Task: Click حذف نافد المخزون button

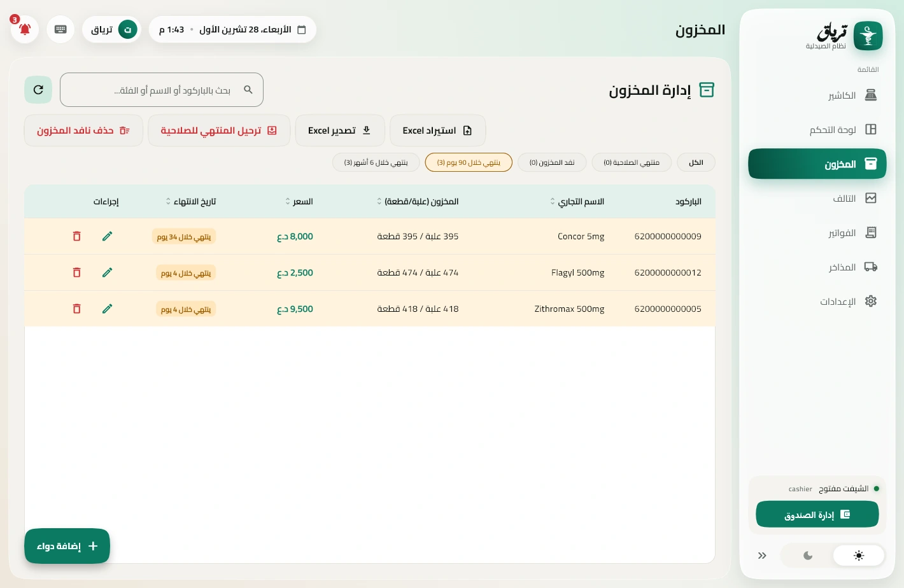Action: click(83, 130)
